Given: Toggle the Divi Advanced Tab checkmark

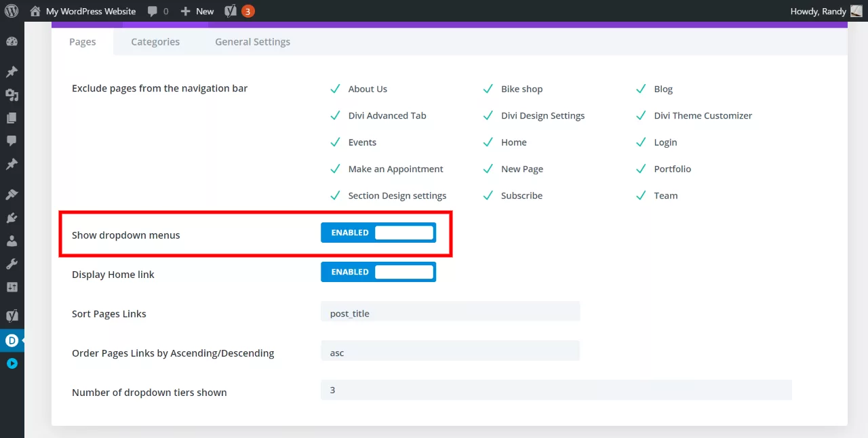Looking at the screenshot, I should (335, 115).
